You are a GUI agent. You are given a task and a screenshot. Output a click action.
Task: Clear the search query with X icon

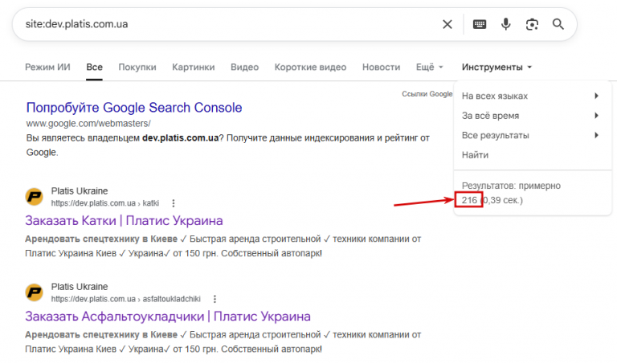(x=447, y=24)
